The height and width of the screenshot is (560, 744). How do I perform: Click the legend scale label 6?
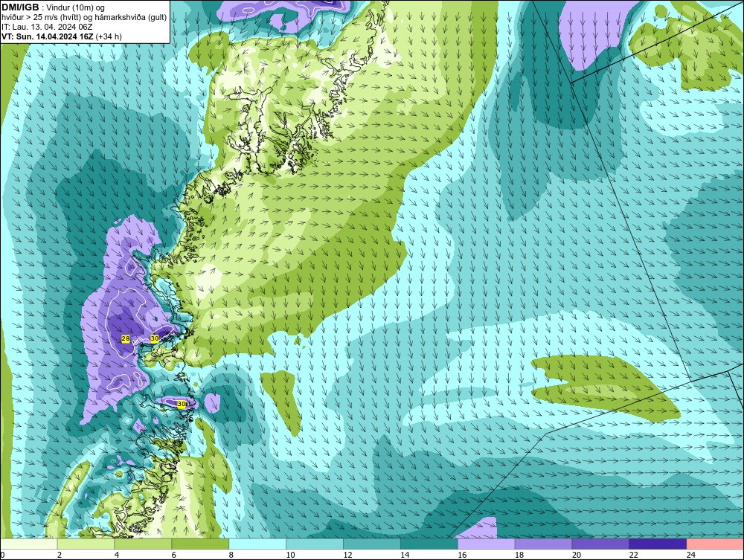coord(174,556)
